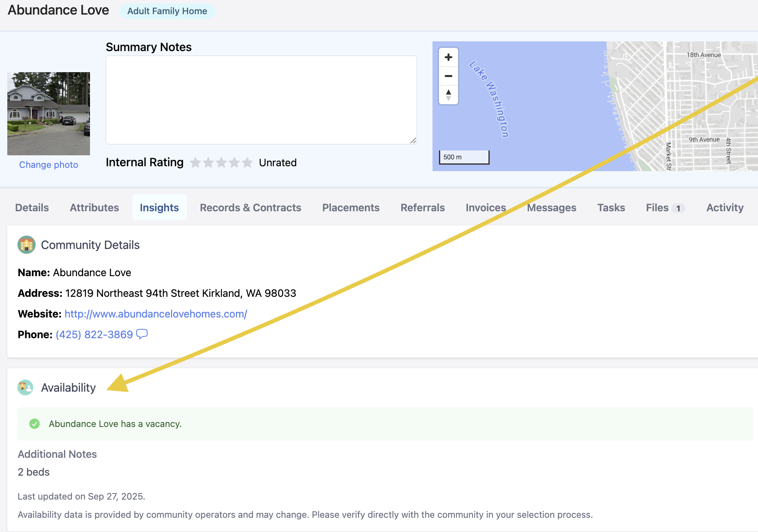This screenshot has height=532, width=758.
Task: Click the 4th Street map label
Action: click(x=728, y=150)
